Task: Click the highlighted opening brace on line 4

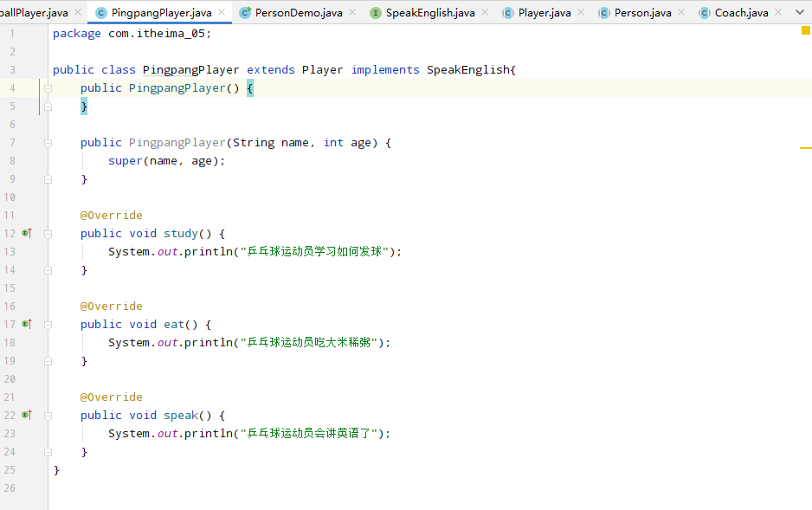Action: click(250, 88)
